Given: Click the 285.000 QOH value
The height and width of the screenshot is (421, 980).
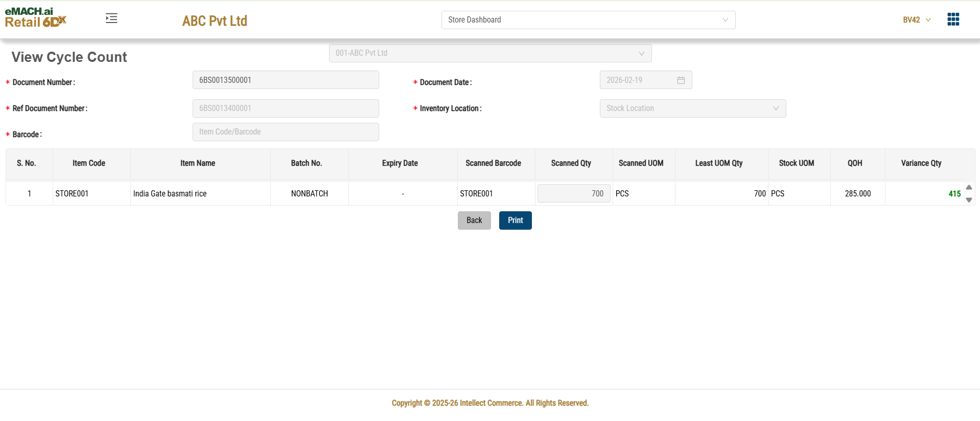Looking at the screenshot, I should tap(858, 194).
